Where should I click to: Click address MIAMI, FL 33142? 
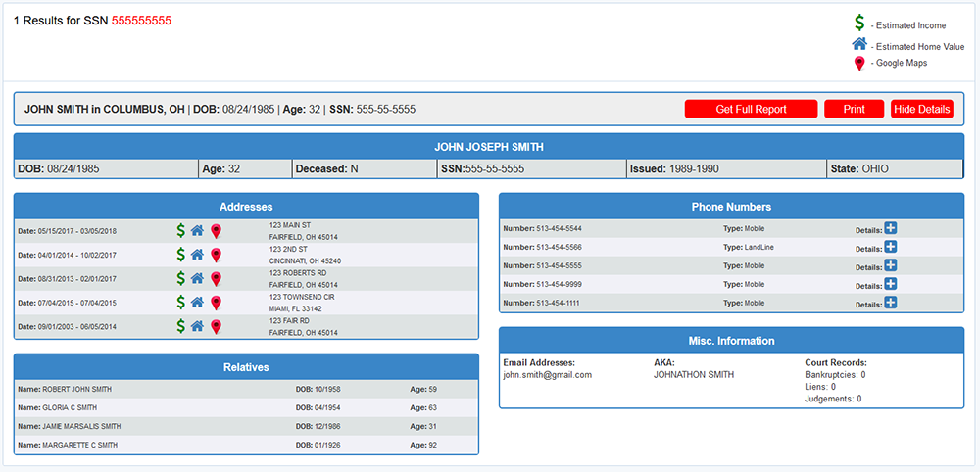coord(295,308)
